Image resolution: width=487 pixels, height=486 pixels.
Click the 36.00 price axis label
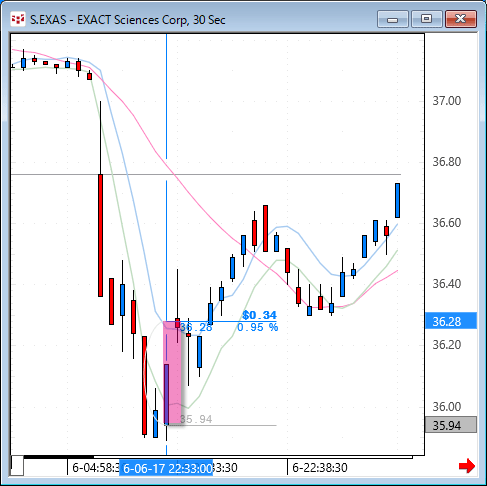(447, 407)
